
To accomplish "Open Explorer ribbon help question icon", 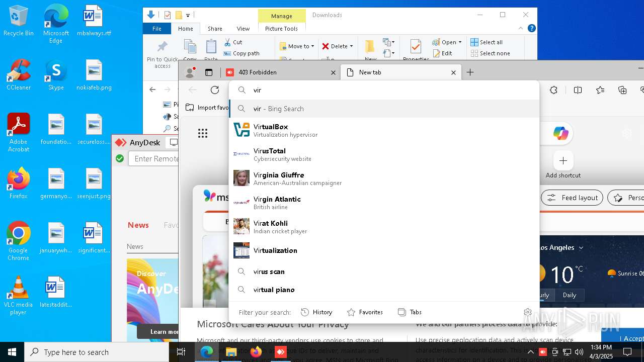I will pos(532,29).
